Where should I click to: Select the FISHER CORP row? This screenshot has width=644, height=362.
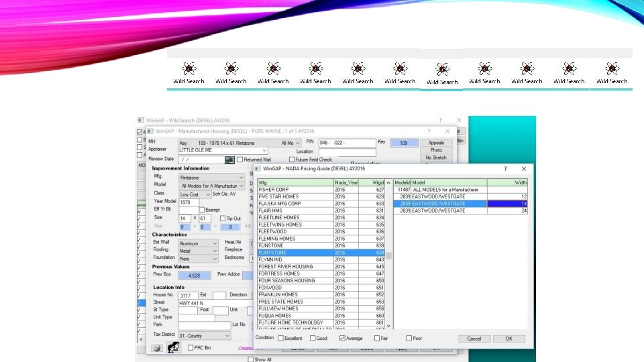(321, 190)
